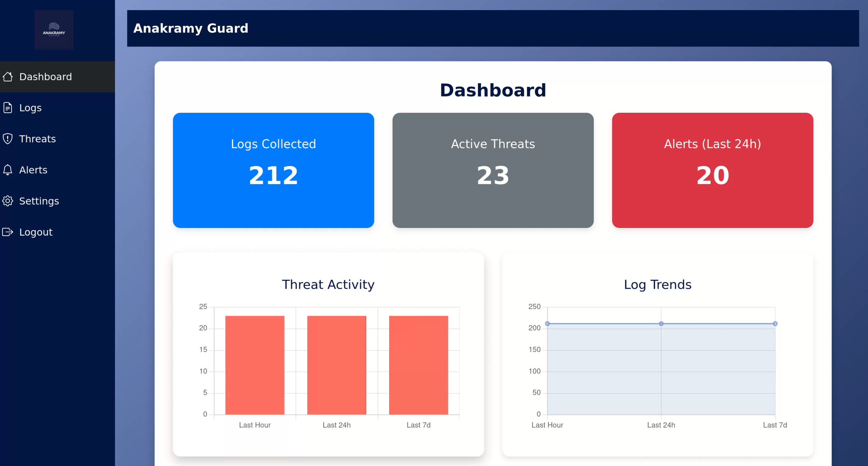Click the gray Active Threats card
This screenshot has width=868, height=466.
pos(493,170)
